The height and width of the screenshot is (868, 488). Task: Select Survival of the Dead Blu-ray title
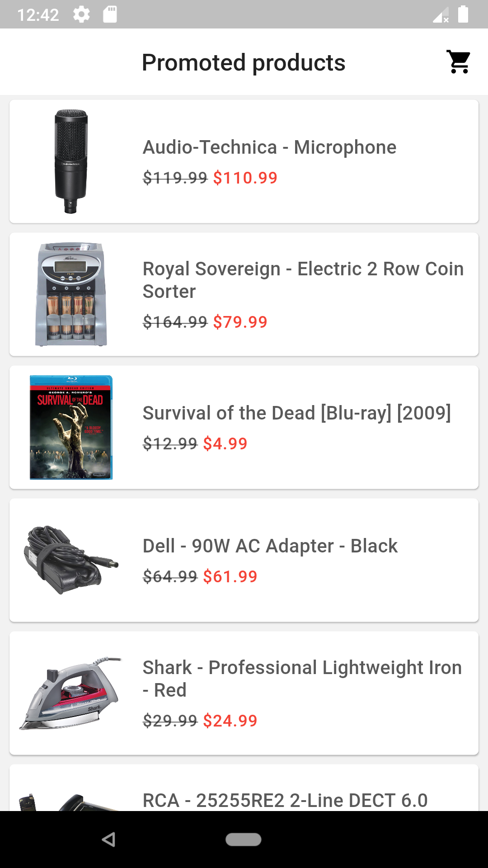coord(297,413)
